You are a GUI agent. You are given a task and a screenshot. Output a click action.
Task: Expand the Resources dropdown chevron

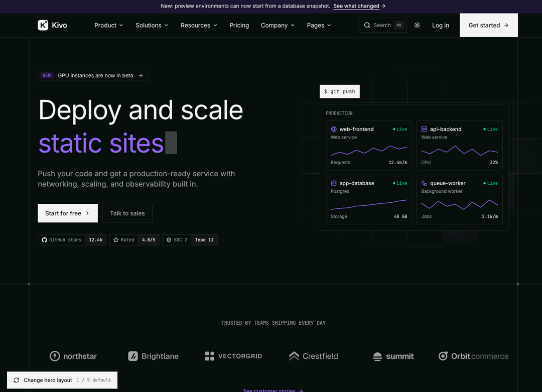pyautogui.click(x=215, y=25)
